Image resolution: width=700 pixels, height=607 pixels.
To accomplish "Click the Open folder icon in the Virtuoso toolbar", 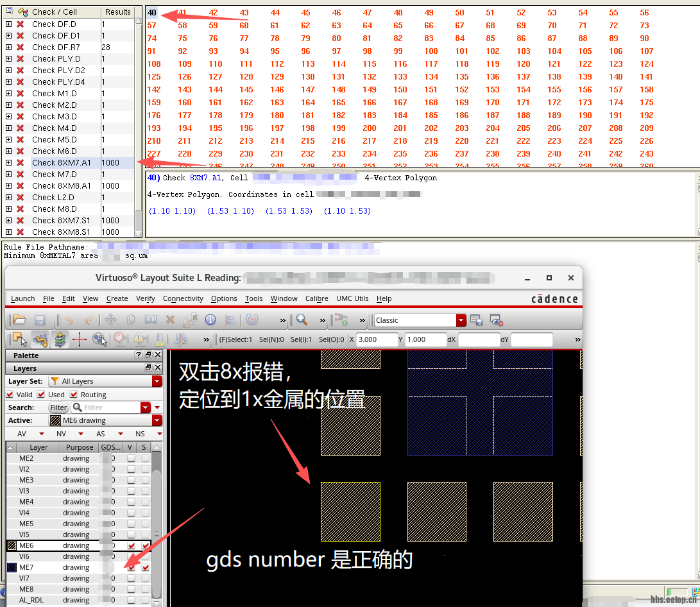I will pos(20,320).
